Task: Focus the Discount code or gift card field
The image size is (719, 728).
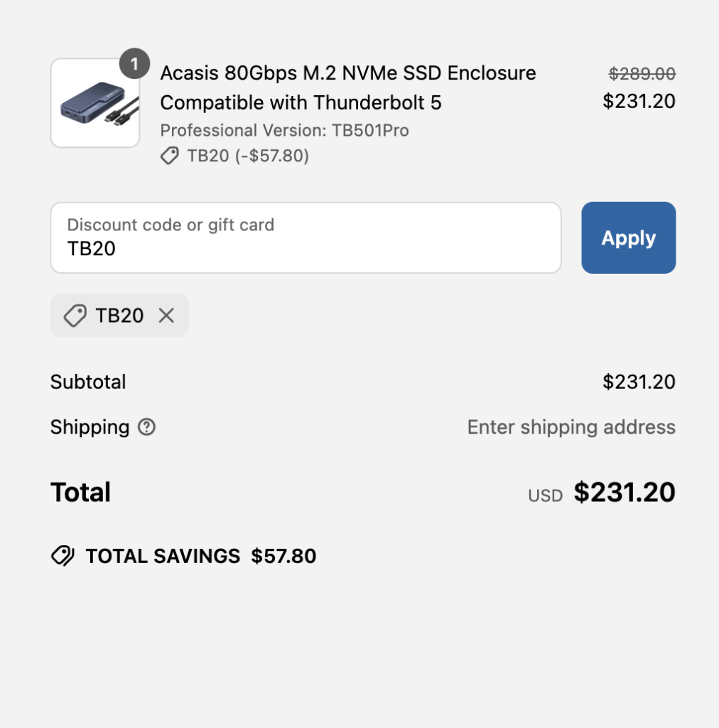Action: coord(306,237)
